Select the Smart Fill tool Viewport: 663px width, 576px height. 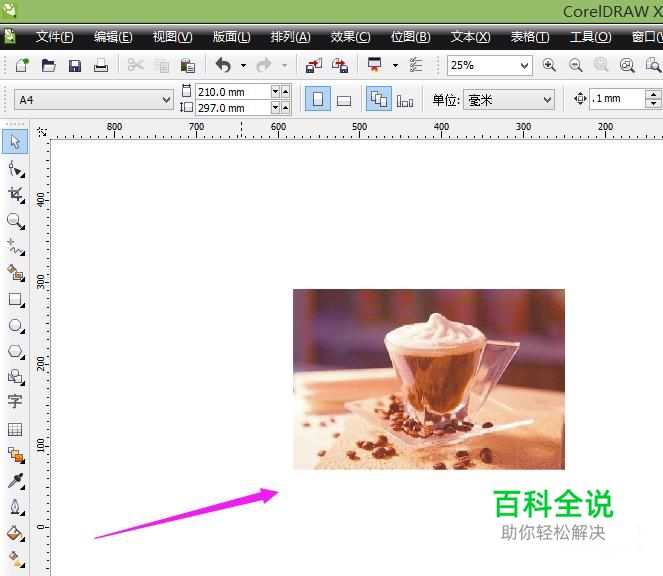tap(16, 273)
